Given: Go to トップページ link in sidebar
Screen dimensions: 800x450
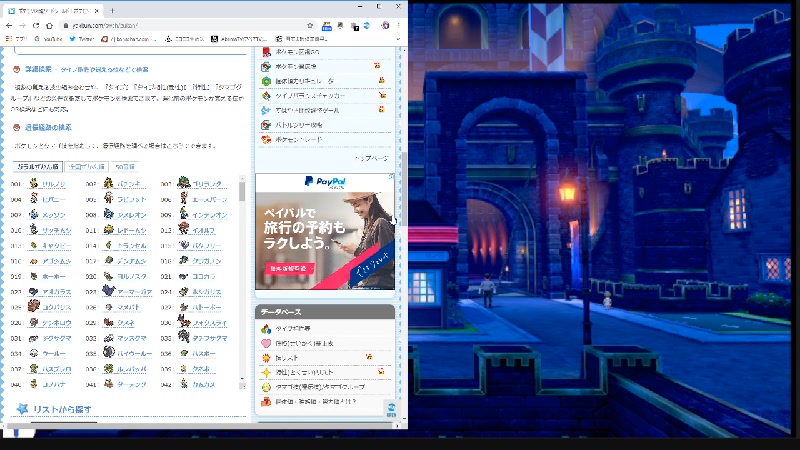Looking at the screenshot, I should [x=371, y=159].
